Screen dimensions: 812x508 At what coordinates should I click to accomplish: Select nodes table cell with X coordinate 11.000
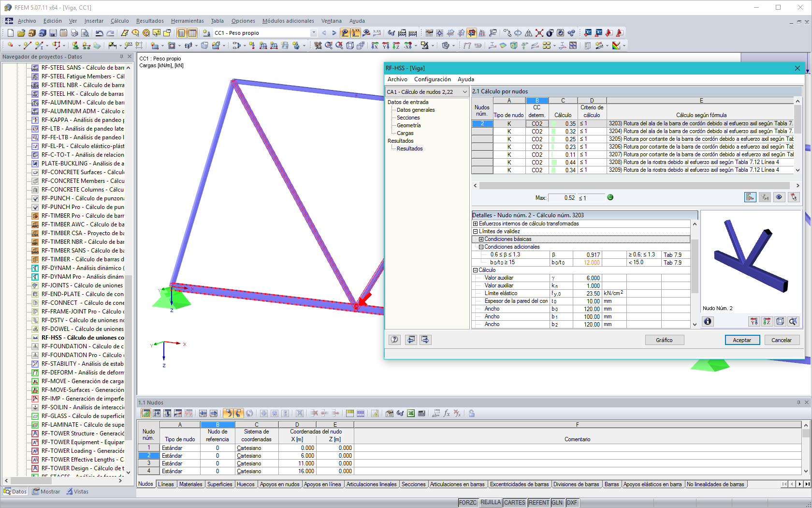297,463
